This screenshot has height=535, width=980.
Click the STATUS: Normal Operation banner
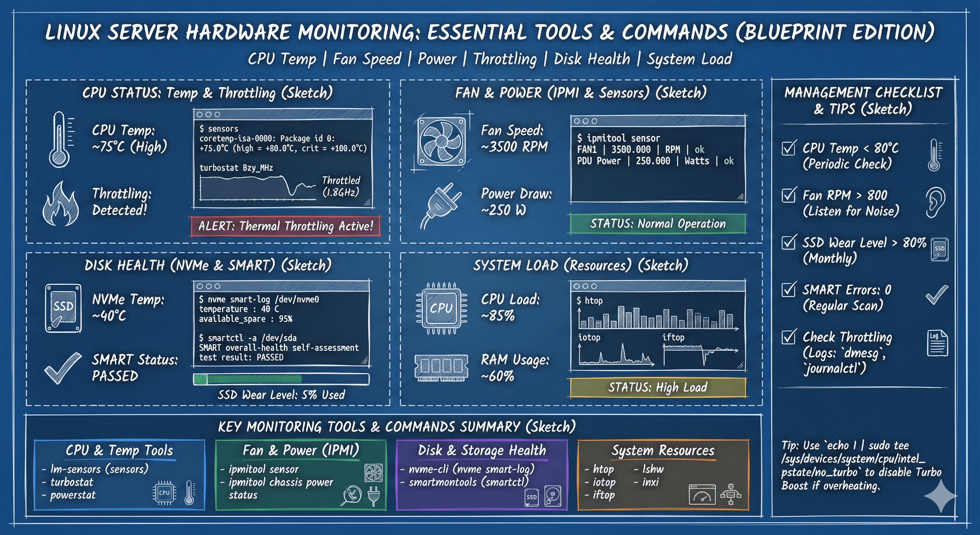tap(657, 224)
